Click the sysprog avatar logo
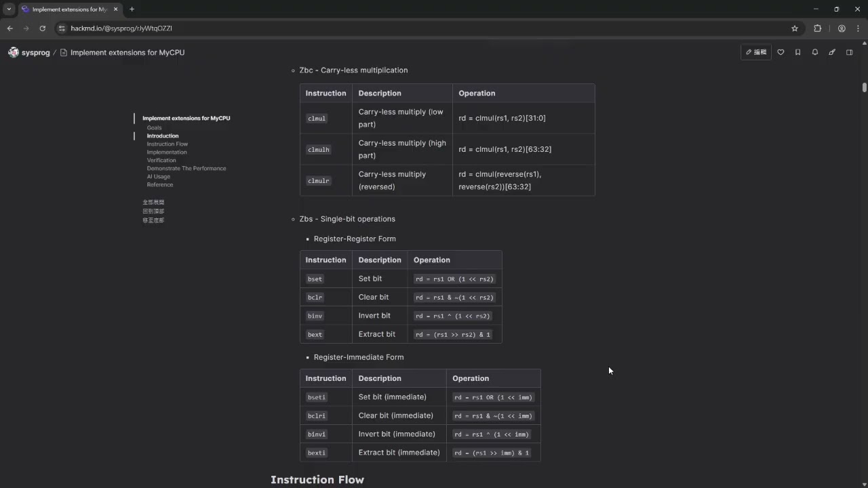 14,52
